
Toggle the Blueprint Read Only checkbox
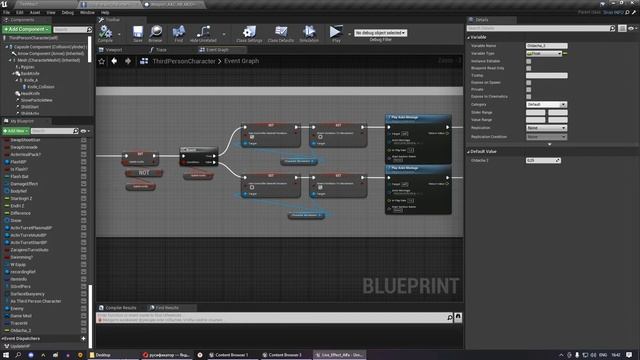(x=529, y=68)
